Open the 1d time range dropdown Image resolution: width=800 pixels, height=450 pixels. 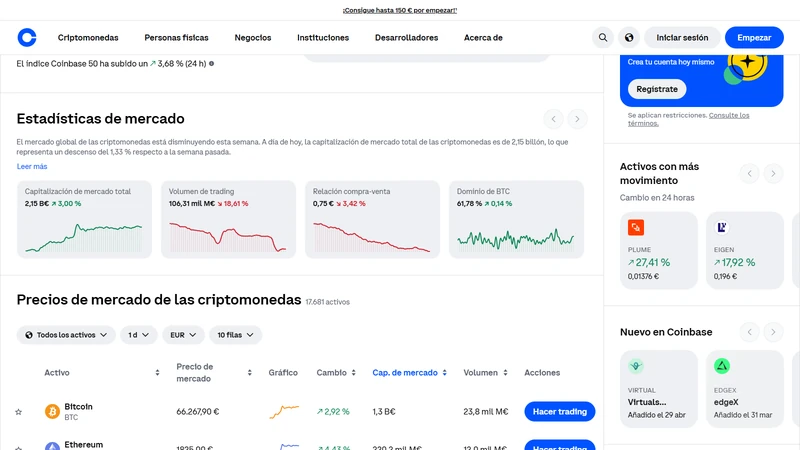click(x=138, y=335)
